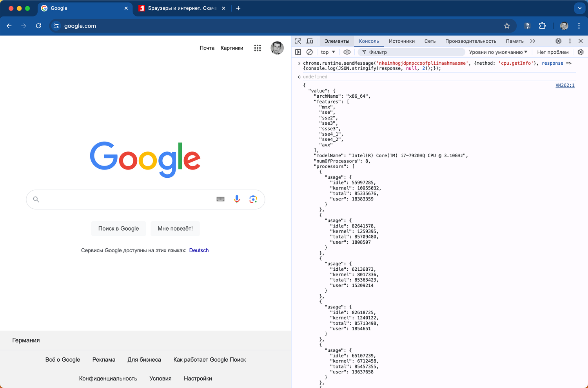
Task: Open the top JavaScript context dropdown
Action: point(328,52)
